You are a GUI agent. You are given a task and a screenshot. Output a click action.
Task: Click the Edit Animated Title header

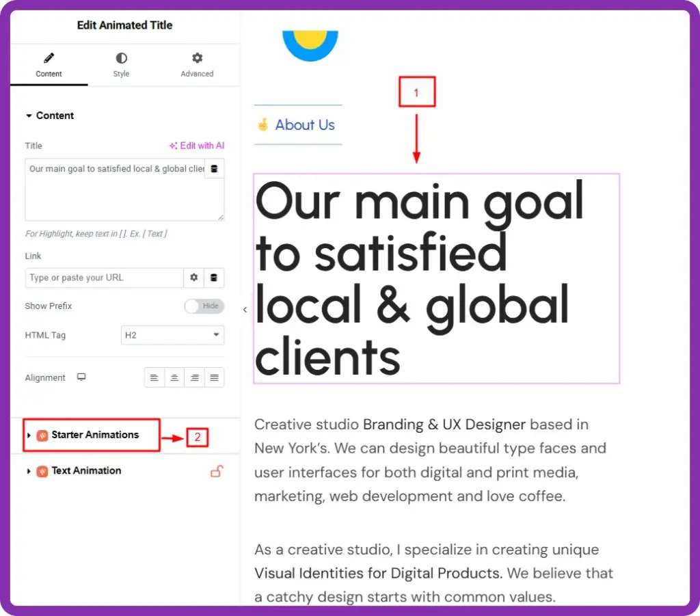[124, 25]
